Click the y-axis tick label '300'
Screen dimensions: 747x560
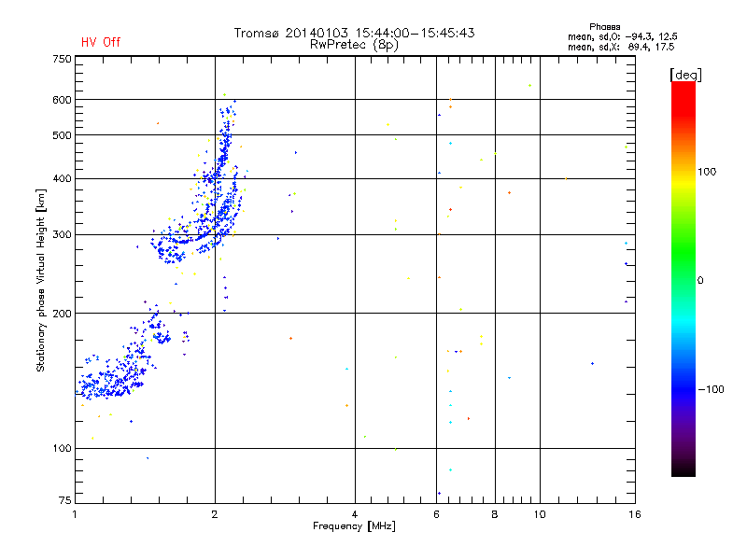[62, 235]
